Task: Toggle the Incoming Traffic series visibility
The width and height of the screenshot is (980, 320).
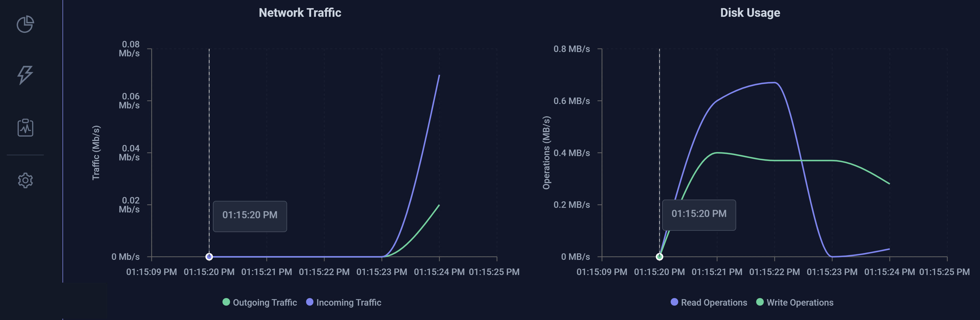Action: click(344, 302)
